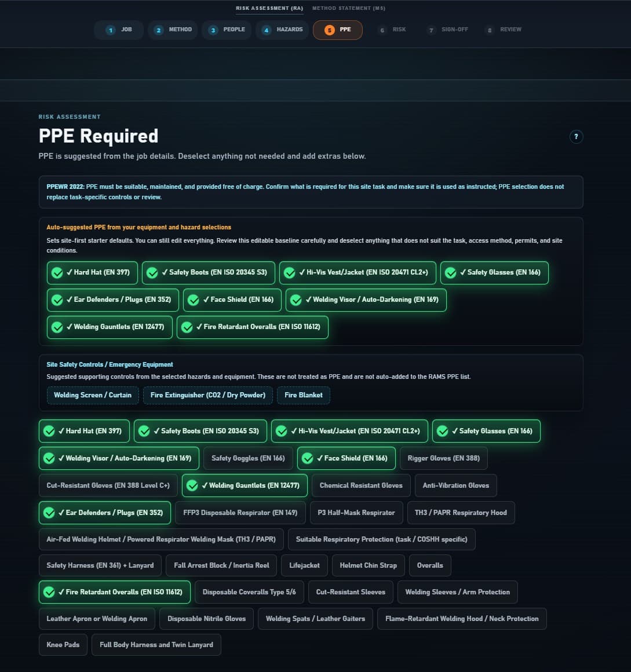Go to step 1 Job

coord(118,30)
